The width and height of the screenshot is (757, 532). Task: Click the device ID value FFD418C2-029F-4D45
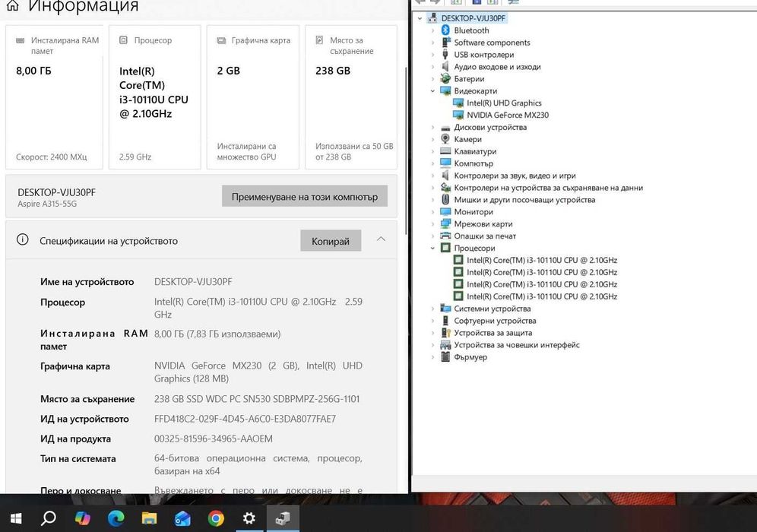coord(245,419)
